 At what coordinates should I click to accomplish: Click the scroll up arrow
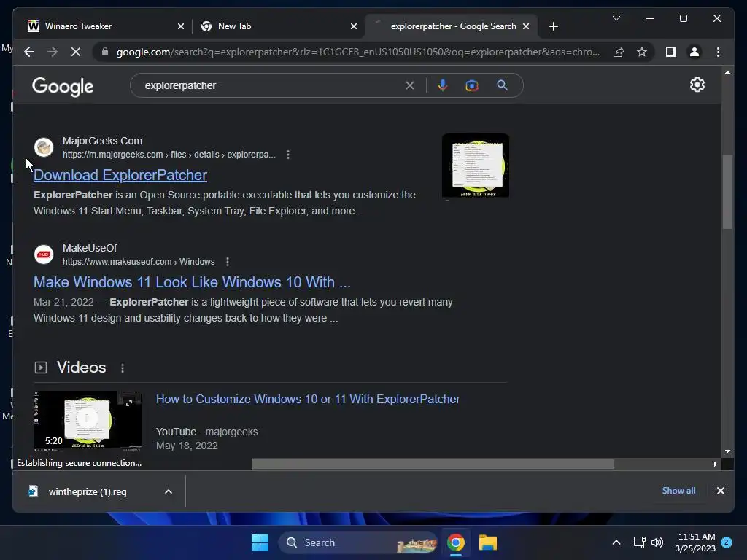(x=727, y=72)
